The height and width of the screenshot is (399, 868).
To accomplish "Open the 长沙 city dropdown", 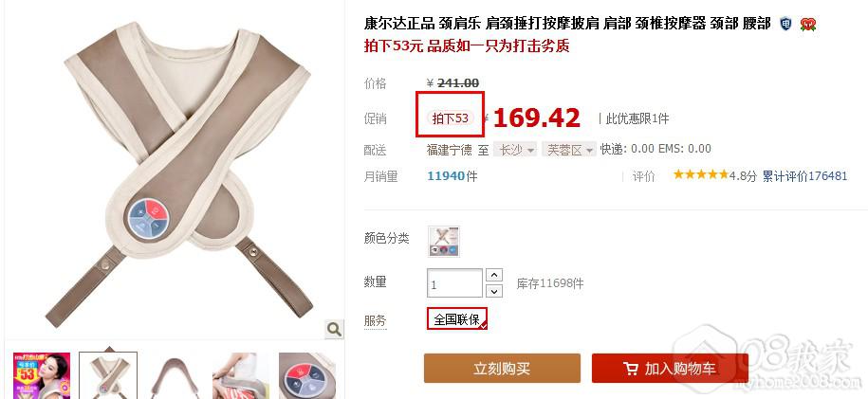I will pyautogui.click(x=516, y=150).
